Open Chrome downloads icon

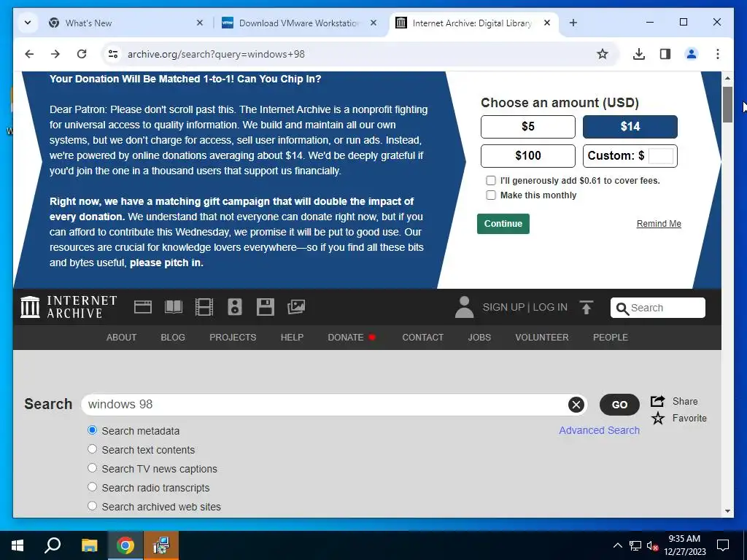click(x=639, y=54)
